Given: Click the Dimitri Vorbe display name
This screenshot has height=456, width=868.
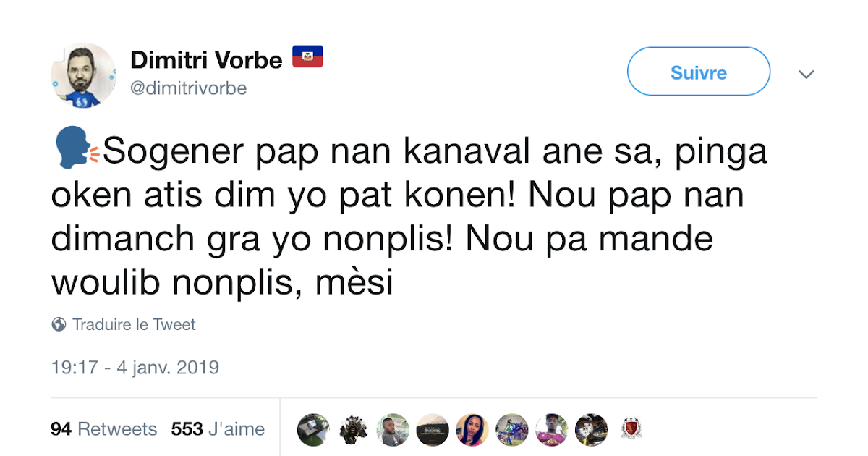Looking at the screenshot, I should (206, 59).
